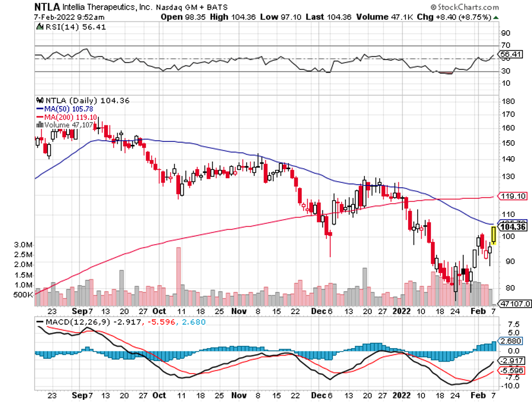Viewport: 532px width, 402px height.
Task: Click the RSI(14) 56.41 legend label
Action: [76, 27]
